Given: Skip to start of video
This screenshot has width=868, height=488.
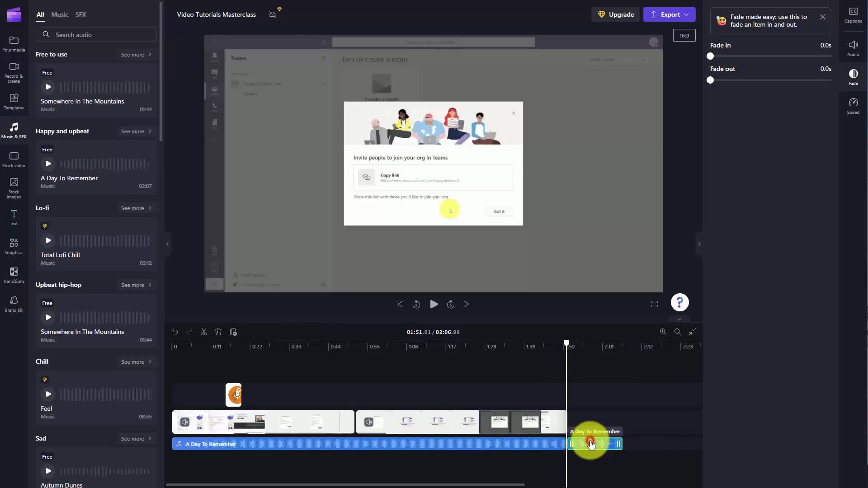Looking at the screenshot, I should coord(400,304).
